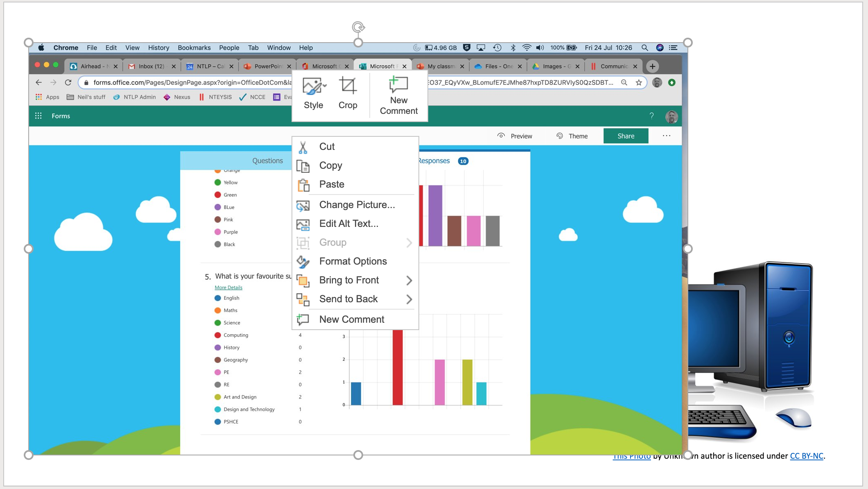
Task: Click the volume icon in menu bar
Action: click(x=540, y=48)
